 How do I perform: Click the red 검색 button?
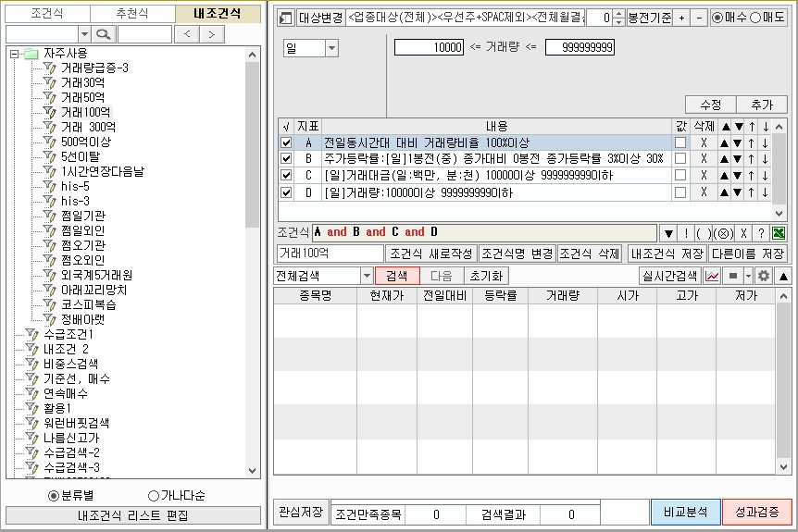(397, 276)
